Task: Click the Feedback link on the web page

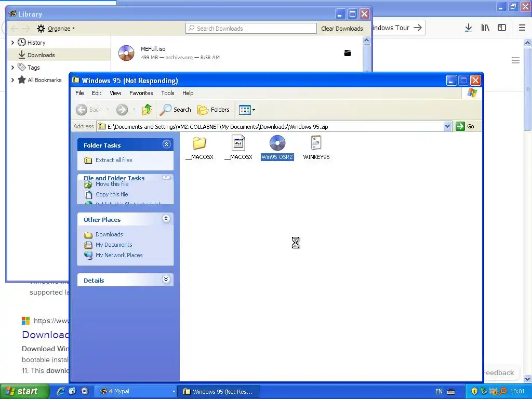Action: click(x=498, y=373)
